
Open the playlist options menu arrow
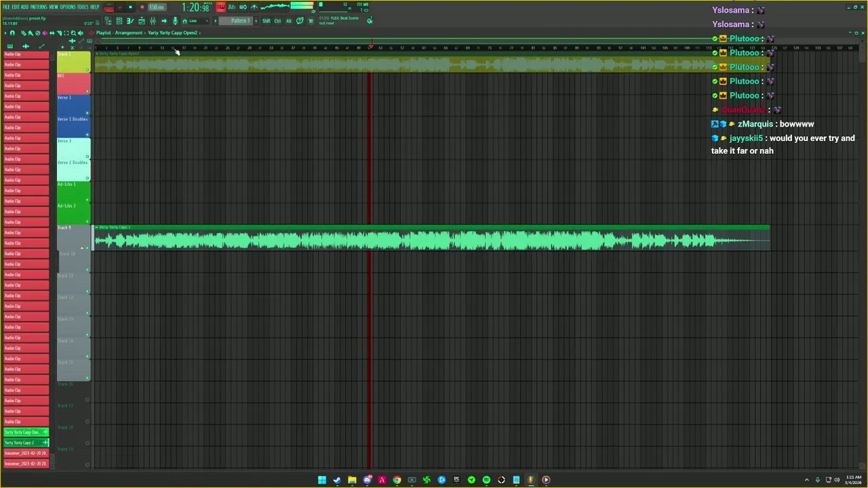click(5, 33)
